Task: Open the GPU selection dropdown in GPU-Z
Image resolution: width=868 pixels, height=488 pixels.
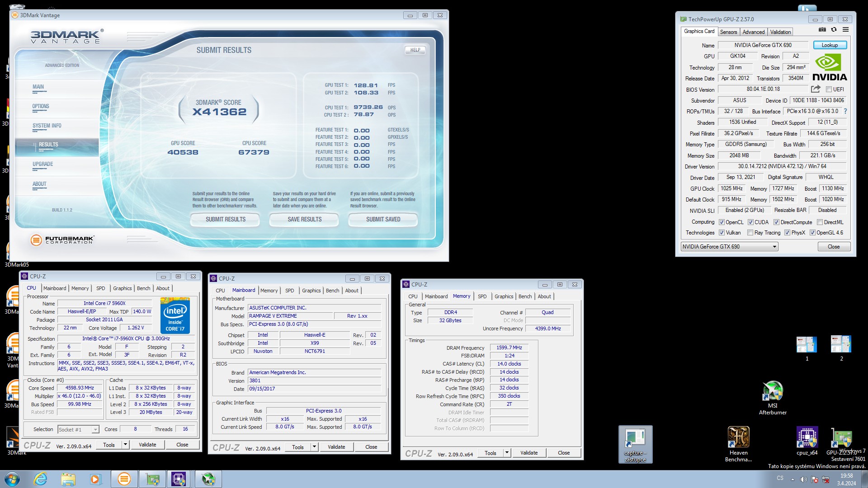Action: coord(729,247)
